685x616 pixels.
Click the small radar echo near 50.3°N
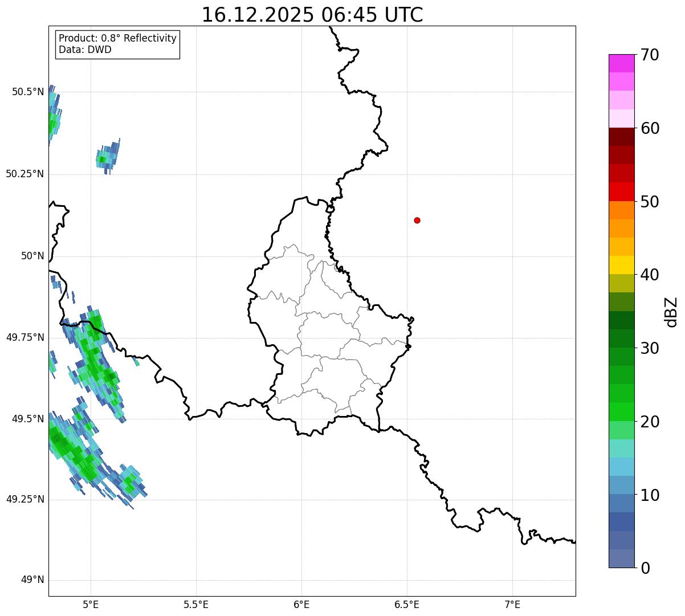[108, 156]
